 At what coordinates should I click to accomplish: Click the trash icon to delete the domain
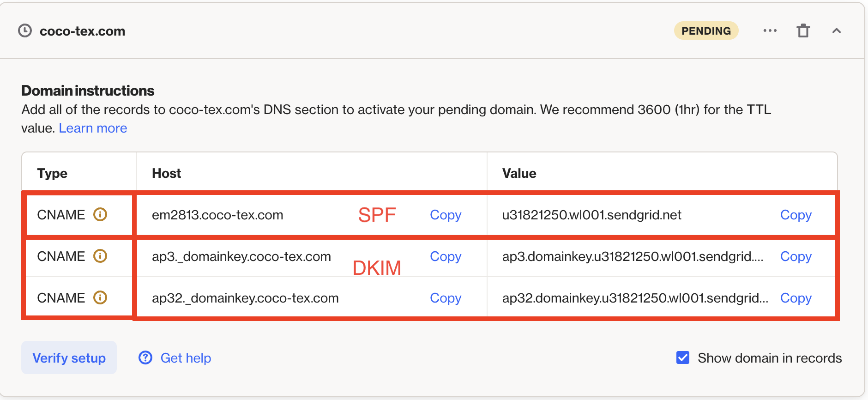pos(803,30)
